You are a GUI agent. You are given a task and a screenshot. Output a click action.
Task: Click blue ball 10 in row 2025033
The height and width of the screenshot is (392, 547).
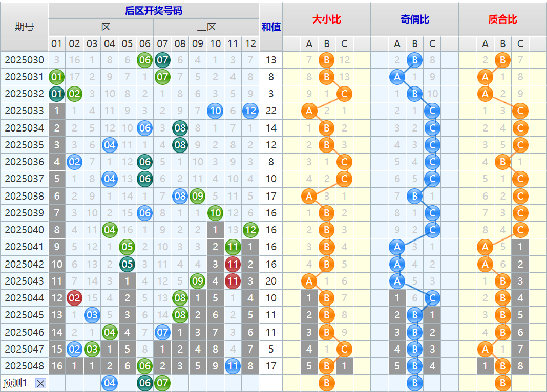215,111
